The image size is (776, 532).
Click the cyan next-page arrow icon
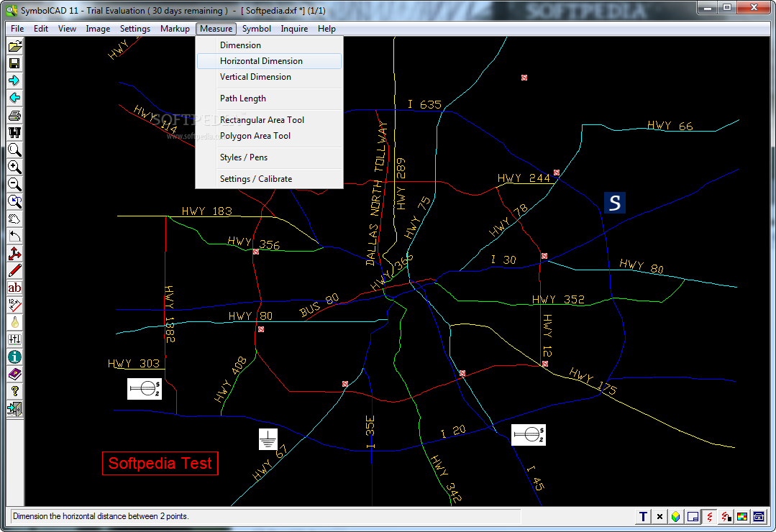coord(15,81)
